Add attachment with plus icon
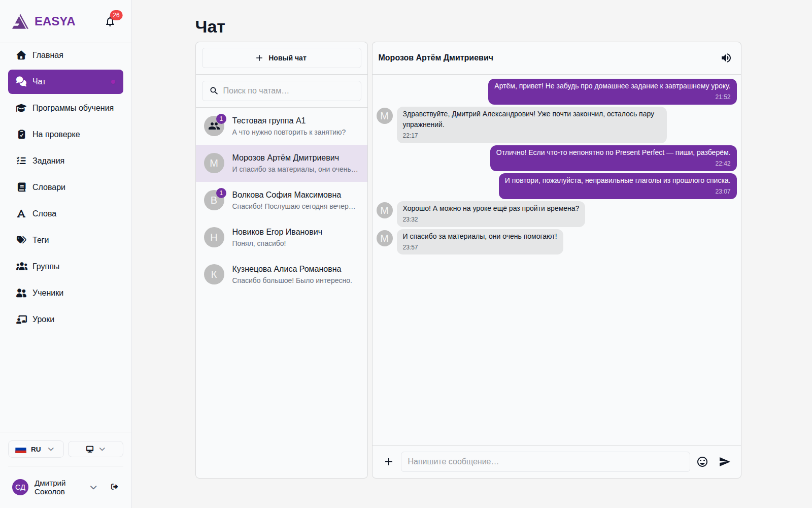Viewport: 812px width, 508px height. [389, 462]
